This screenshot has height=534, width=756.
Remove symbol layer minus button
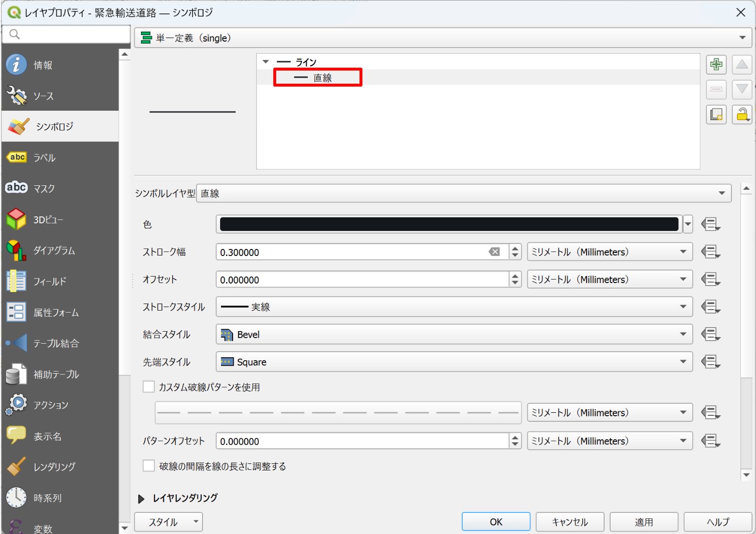click(x=716, y=89)
